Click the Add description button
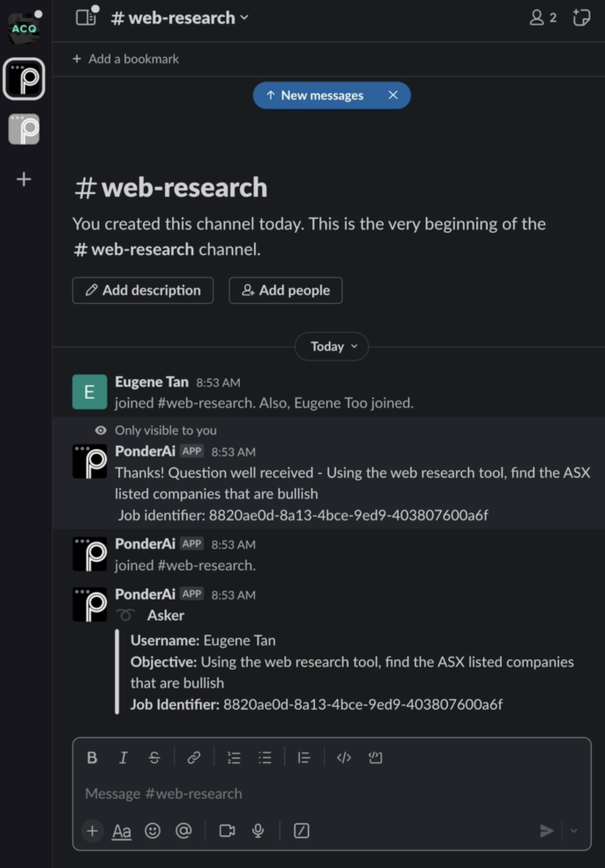Image resolution: width=605 pixels, height=868 pixels. point(143,290)
